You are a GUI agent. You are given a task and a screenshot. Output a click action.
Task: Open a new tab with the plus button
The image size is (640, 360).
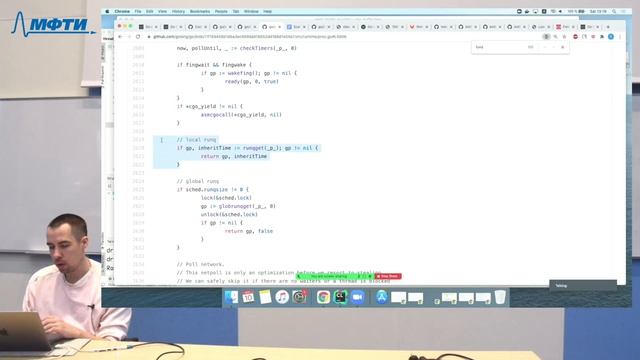pyautogui.click(x=608, y=27)
